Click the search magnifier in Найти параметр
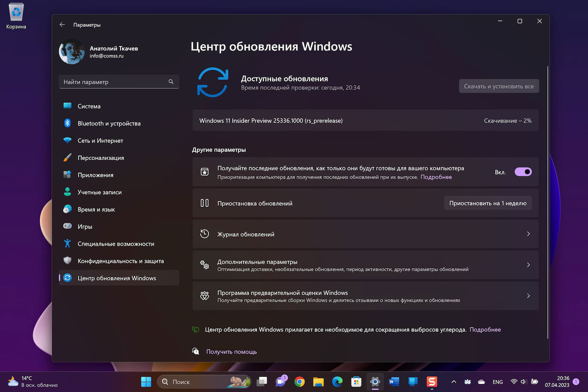This screenshot has width=588, height=392. [x=171, y=82]
